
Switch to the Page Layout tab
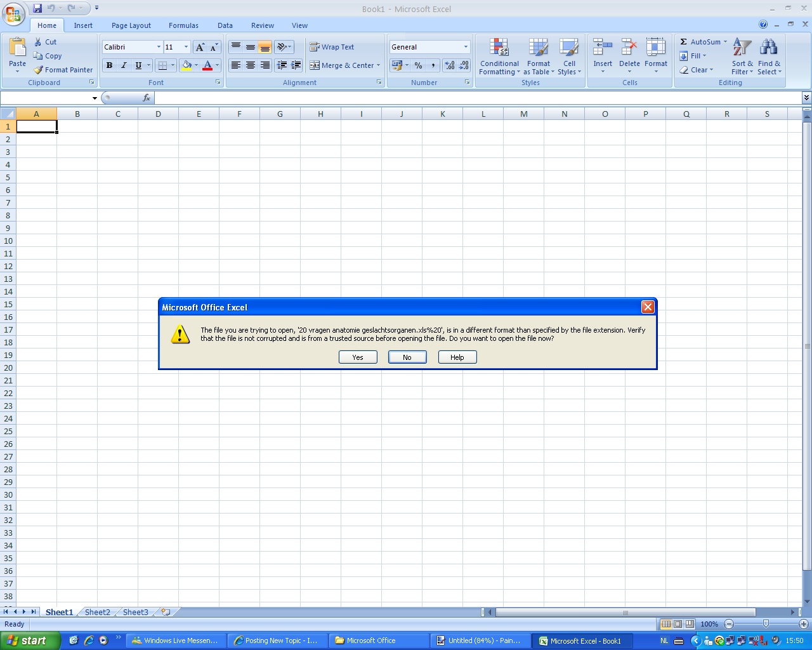pos(131,25)
